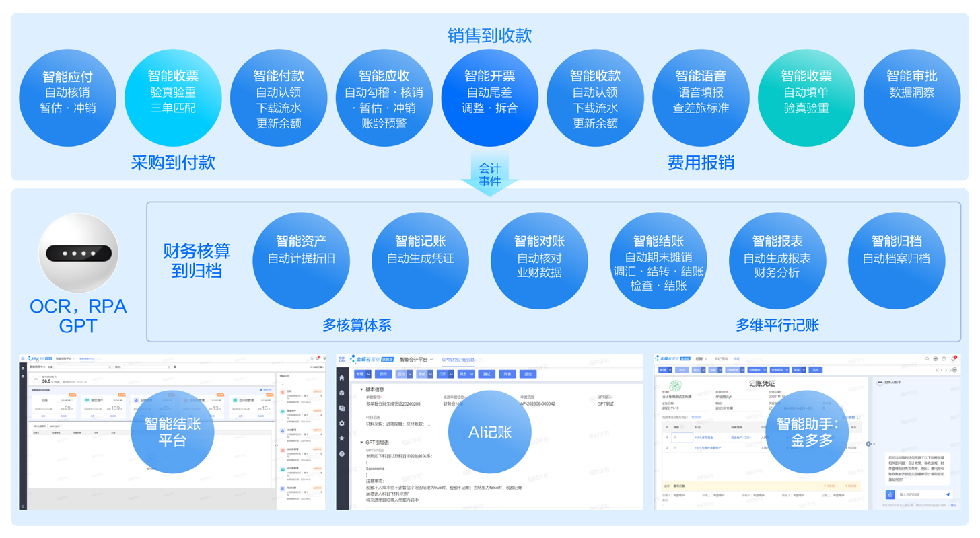Collapse the GPT引导语 section
The height and width of the screenshot is (538, 980).
(x=361, y=443)
